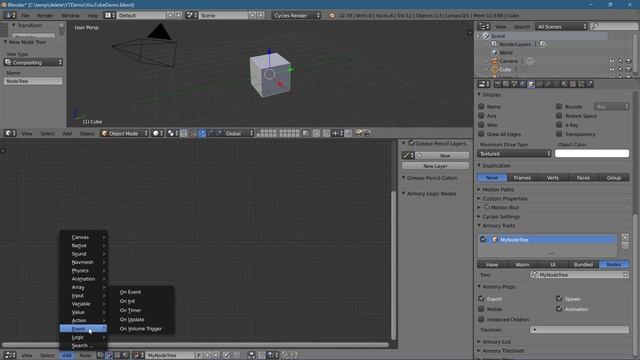Open the Particles properties tab
640x360 pixels.
[581, 84]
